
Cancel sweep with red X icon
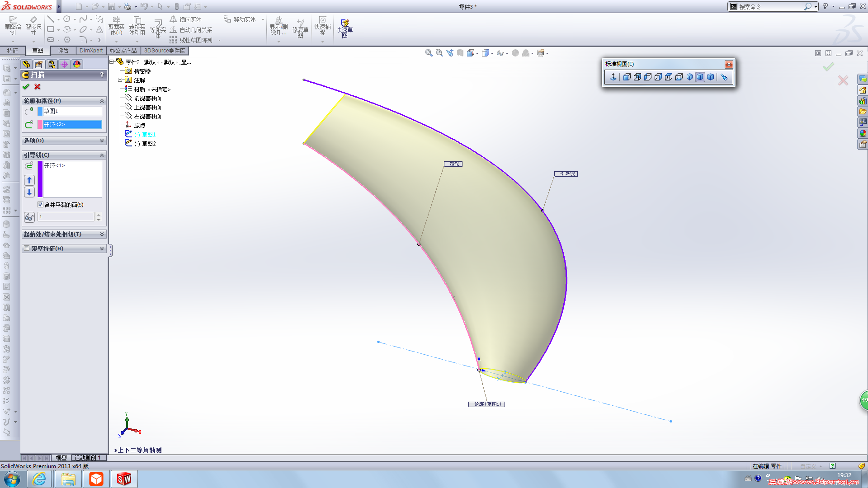(38, 87)
